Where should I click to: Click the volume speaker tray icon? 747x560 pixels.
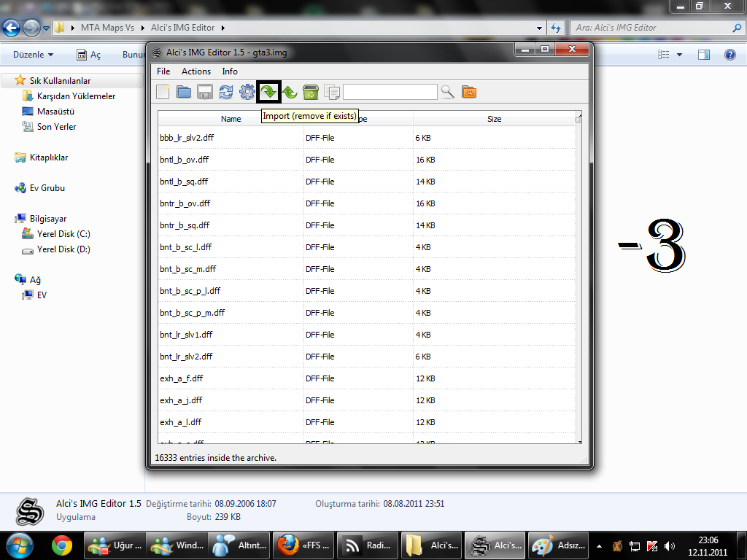[x=670, y=546]
